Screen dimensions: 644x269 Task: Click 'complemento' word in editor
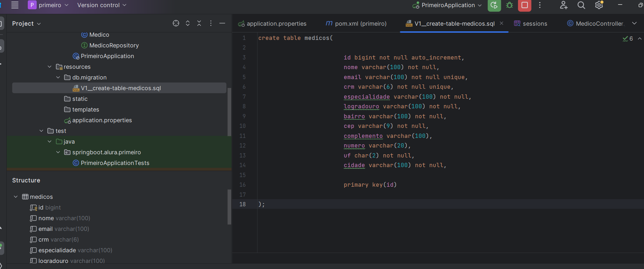(x=363, y=136)
